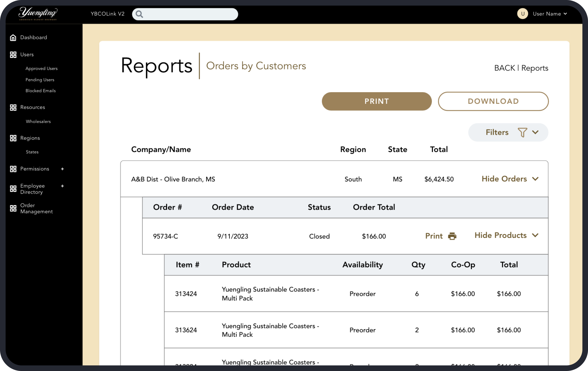Screen dimensions: 588x371
Task: Click the Dashboard home icon
Action: point(13,38)
